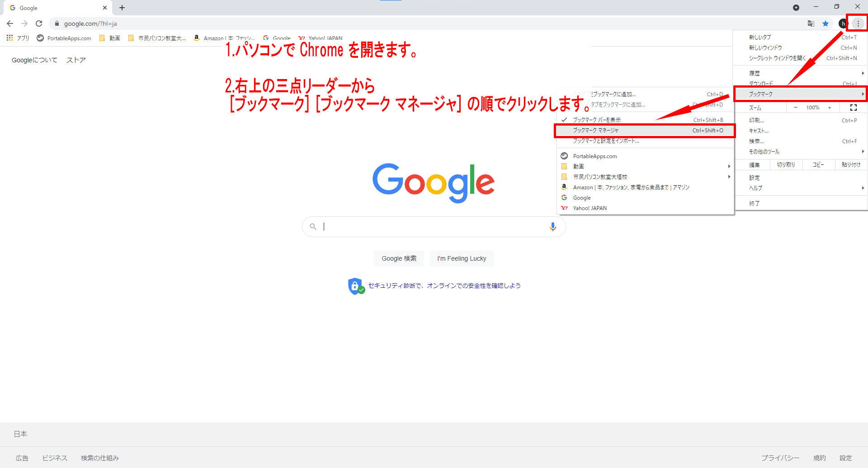The height and width of the screenshot is (468, 868).
Task: Expand the 履歴 history submenu
Action: coord(755,73)
